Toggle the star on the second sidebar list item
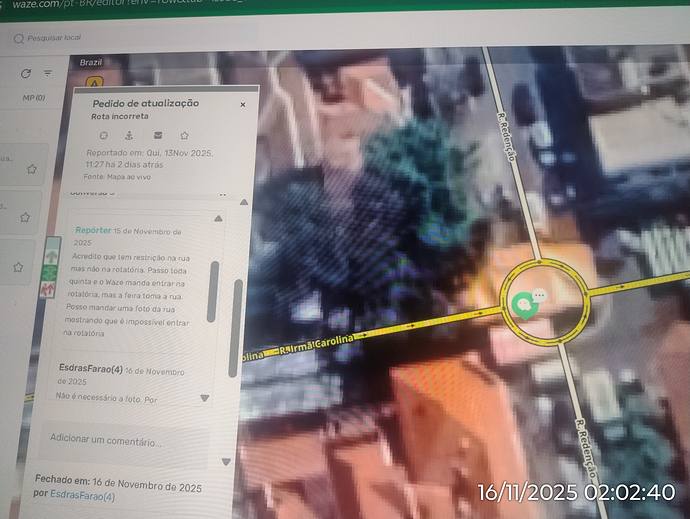Image resolution: width=690 pixels, height=519 pixels. [32, 218]
